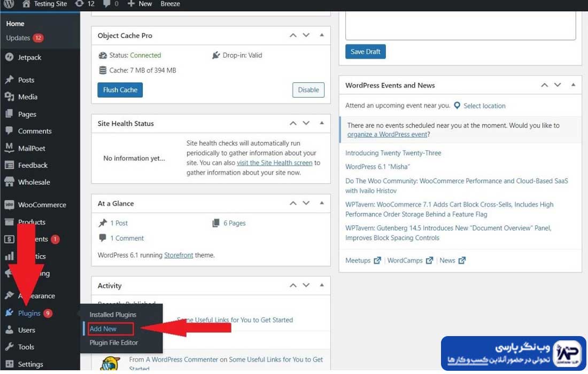Open the comments bubble in admin bar

click(111, 4)
